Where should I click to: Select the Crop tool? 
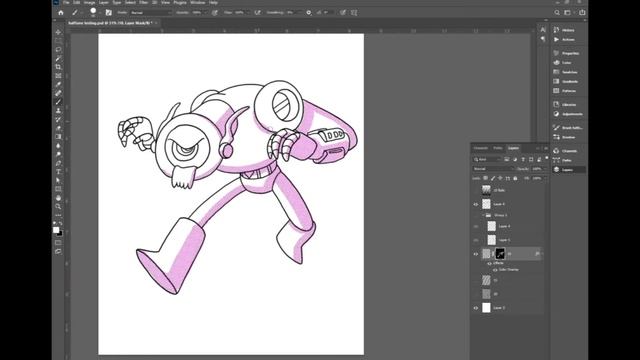58,67
